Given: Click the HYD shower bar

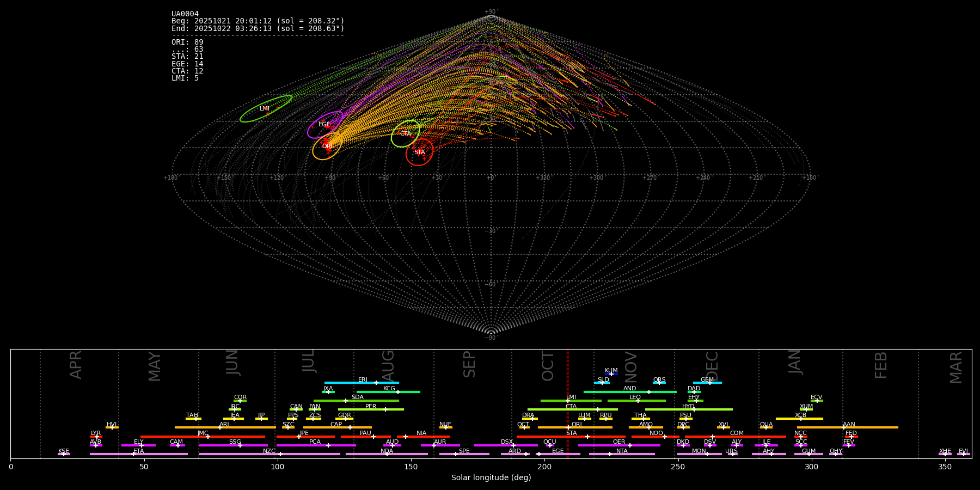Looking at the screenshot, I should click(x=689, y=409).
